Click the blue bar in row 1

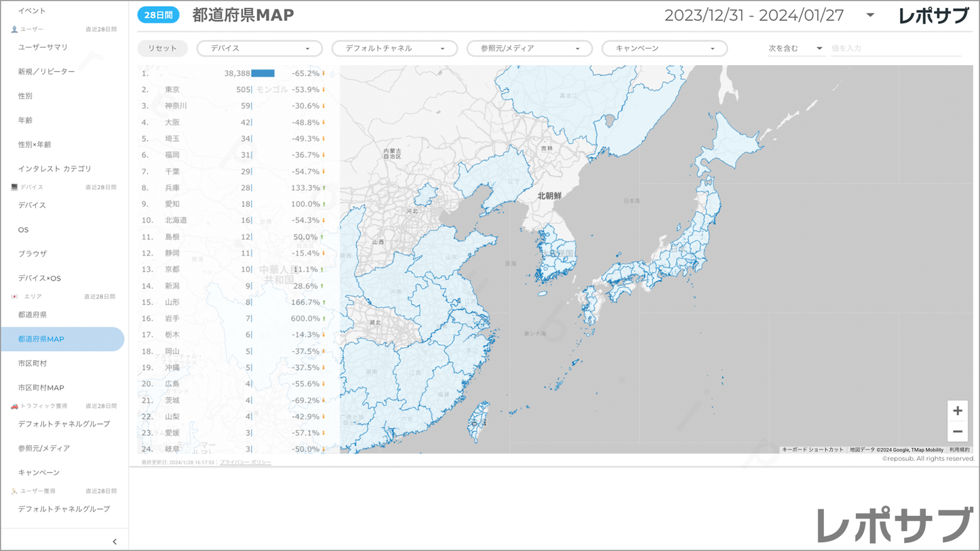click(263, 73)
